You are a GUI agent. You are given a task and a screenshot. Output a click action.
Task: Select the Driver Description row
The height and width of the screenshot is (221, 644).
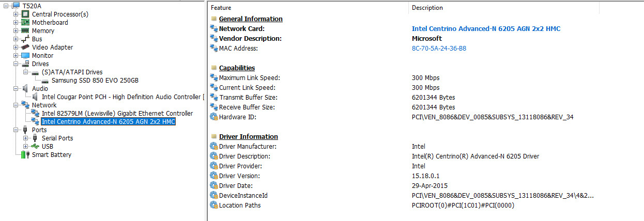coord(426,156)
